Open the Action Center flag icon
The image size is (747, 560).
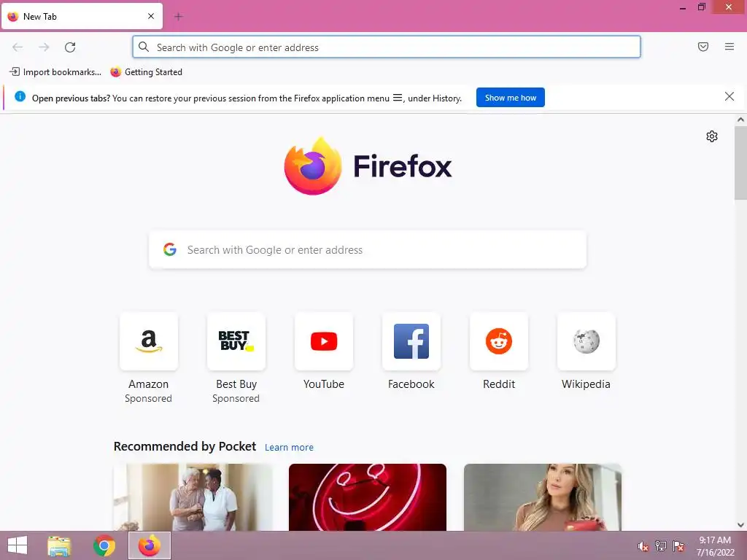[678, 546]
